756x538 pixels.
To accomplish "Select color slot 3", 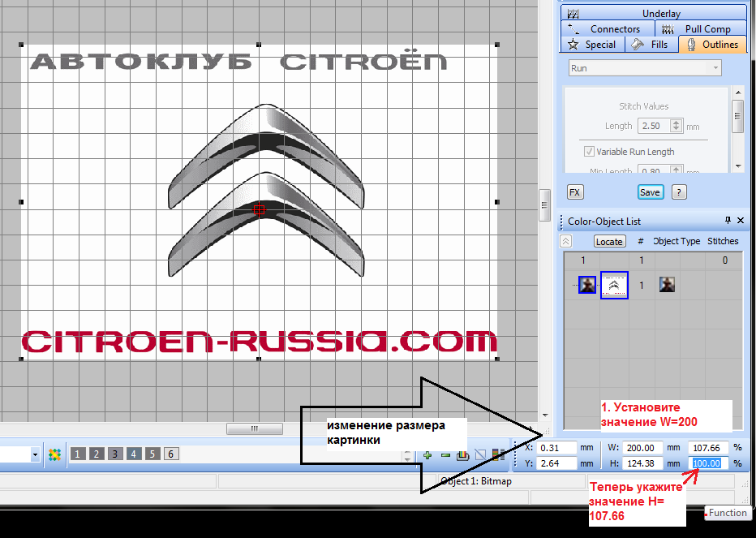I will click(114, 454).
